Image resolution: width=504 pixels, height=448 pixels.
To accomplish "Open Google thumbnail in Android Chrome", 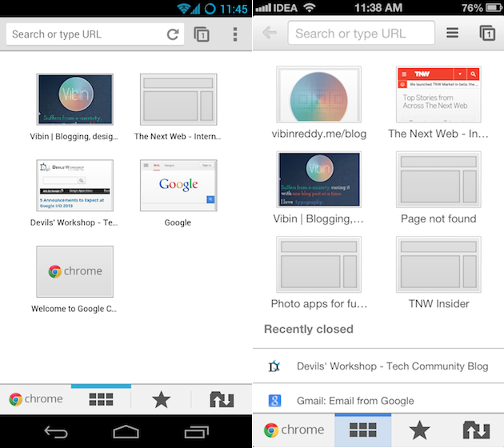I will (178, 186).
